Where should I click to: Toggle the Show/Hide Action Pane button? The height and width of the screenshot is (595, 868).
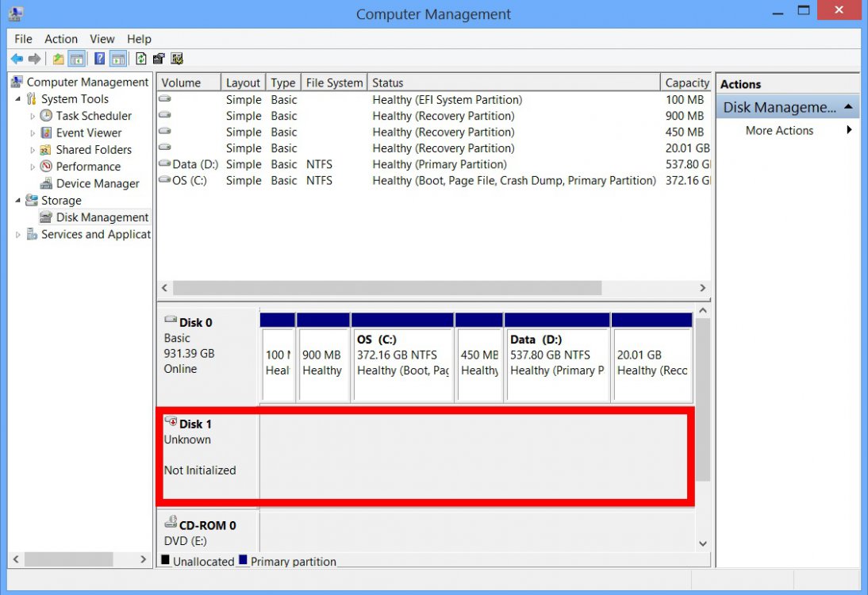coord(118,59)
